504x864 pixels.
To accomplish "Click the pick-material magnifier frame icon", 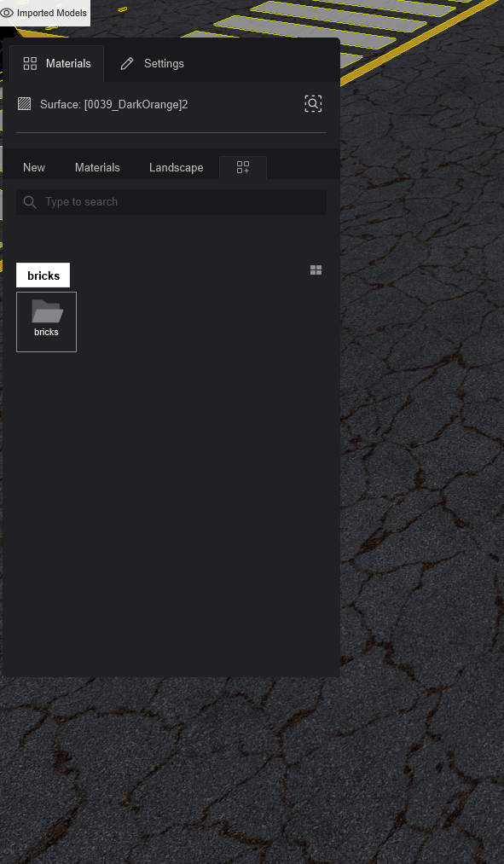I will point(313,103).
